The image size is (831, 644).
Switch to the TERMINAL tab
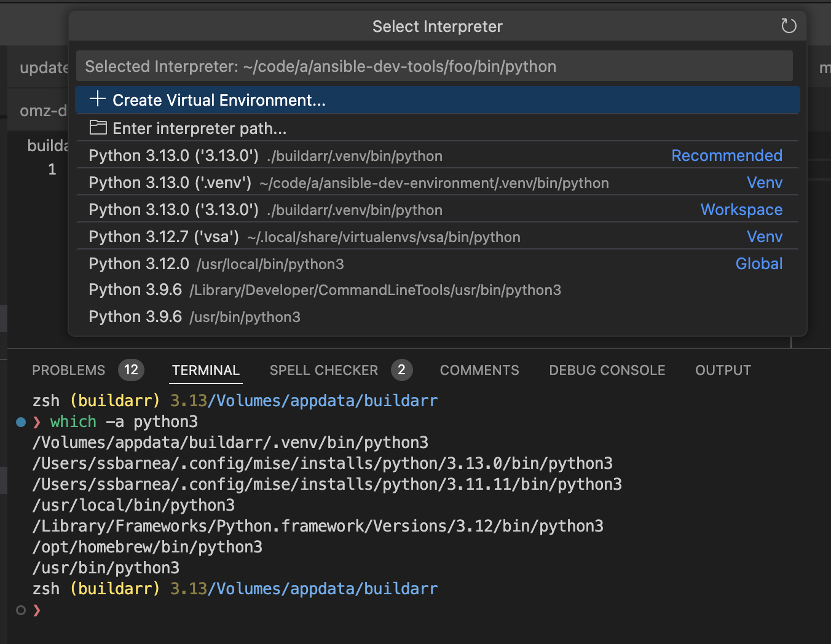(x=206, y=370)
